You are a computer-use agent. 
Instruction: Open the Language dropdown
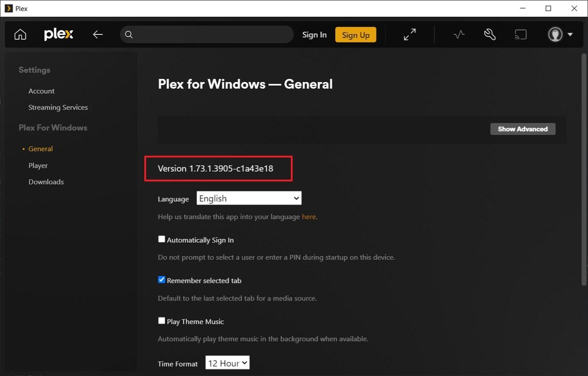(x=248, y=198)
